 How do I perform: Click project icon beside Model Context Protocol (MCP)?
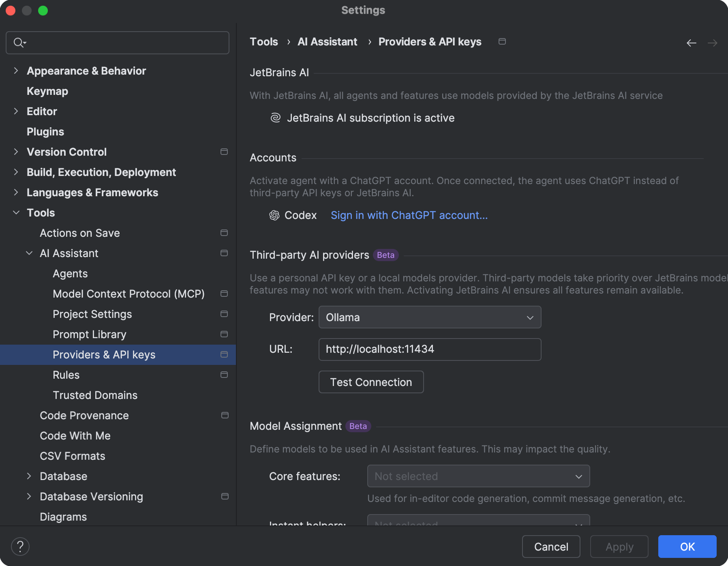(224, 294)
